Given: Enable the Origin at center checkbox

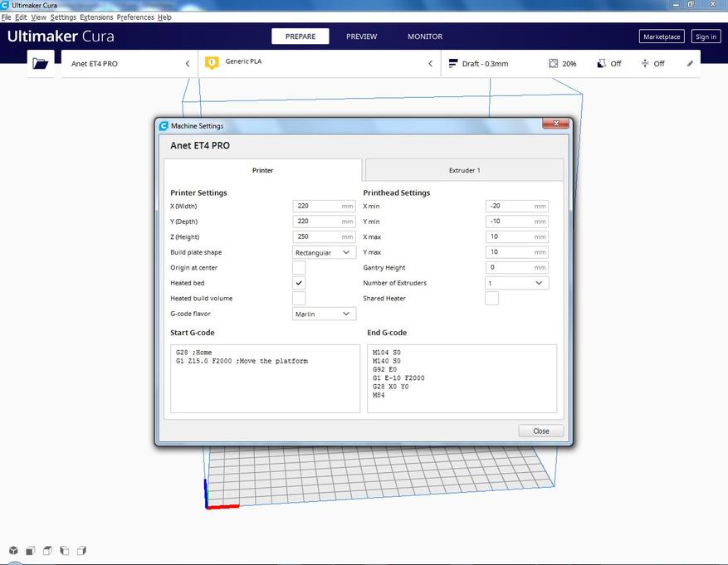Looking at the screenshot, I should 299,268.
